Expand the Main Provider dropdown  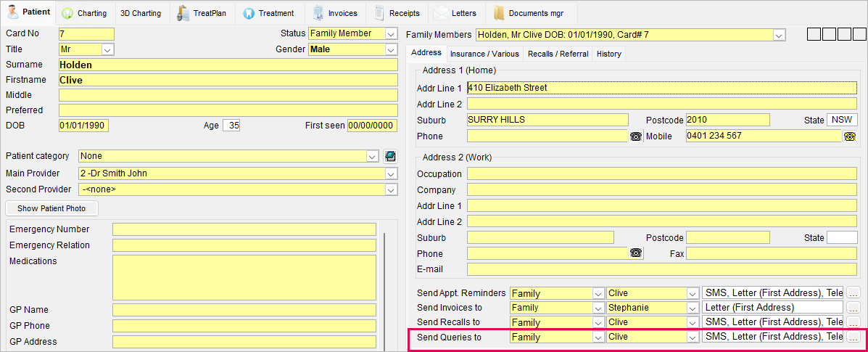(391, 173)
